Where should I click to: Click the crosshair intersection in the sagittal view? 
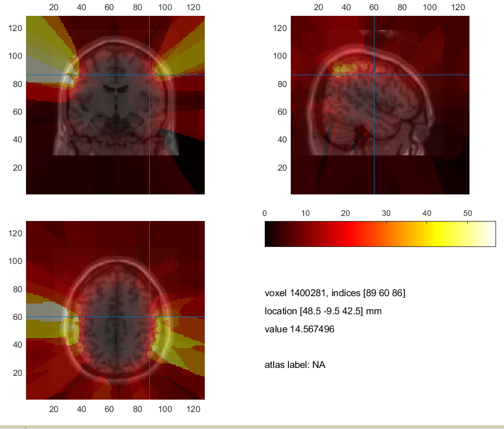click(x=374, y=75)
